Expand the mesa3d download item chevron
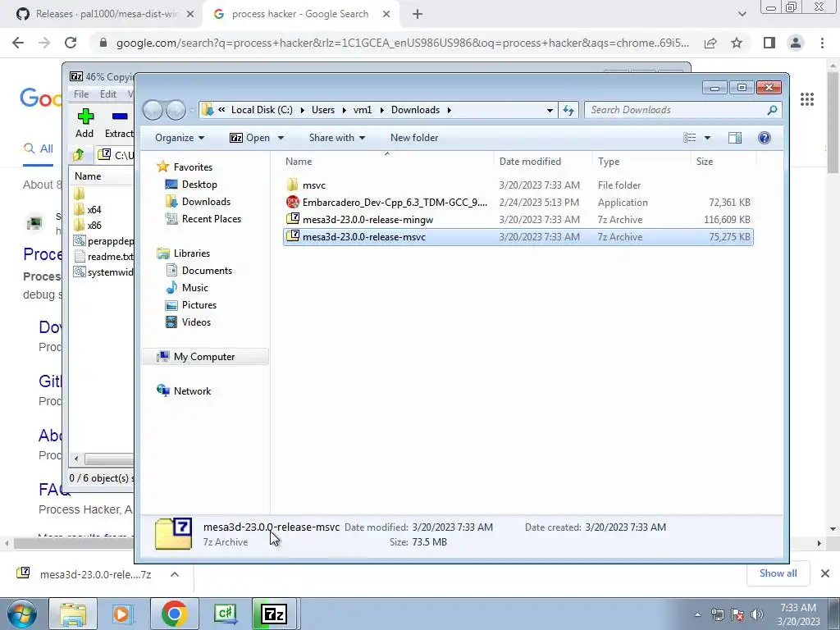Screen dimensions: 840x630 pos(175,574)
